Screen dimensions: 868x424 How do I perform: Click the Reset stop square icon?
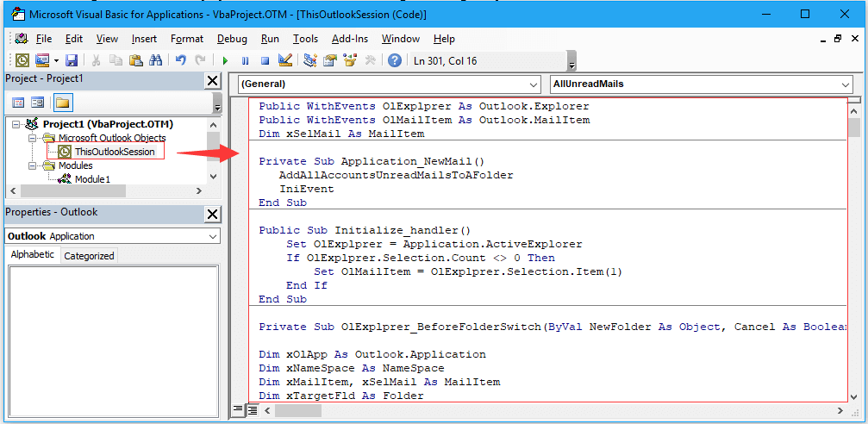pyautogui.click(x=265, y=60)
